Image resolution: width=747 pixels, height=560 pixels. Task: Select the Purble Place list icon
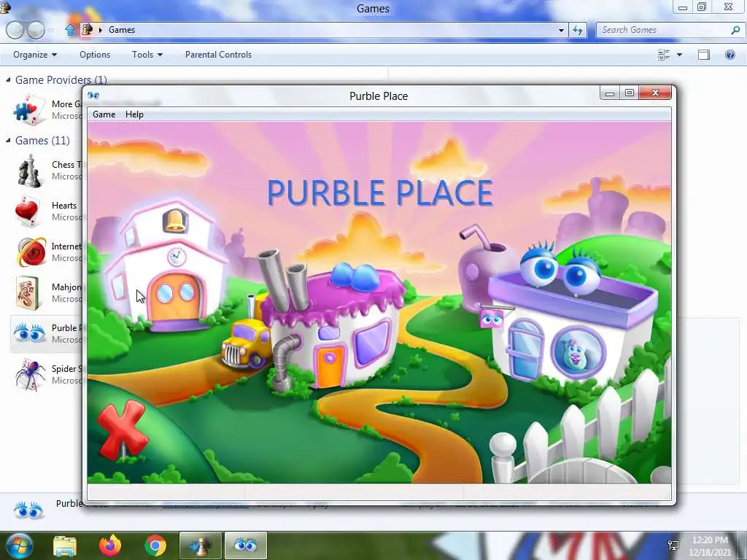29,333
